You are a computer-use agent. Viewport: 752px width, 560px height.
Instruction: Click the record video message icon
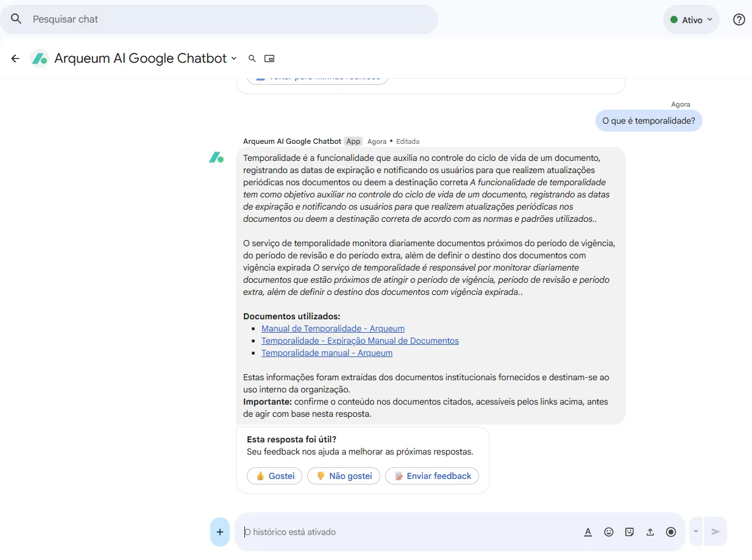pos(671,532)
